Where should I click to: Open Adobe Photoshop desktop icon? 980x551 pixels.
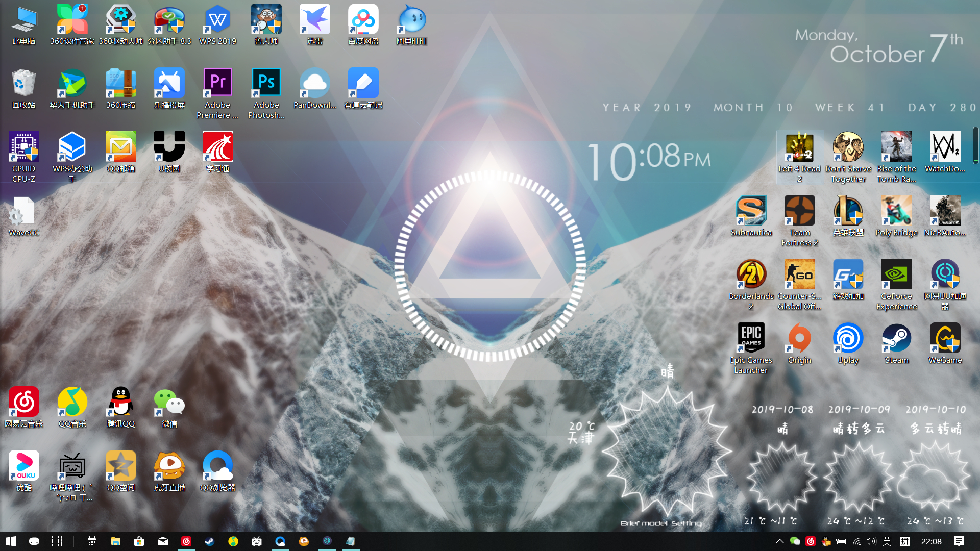pyautogui.click(x=266, y=83)
